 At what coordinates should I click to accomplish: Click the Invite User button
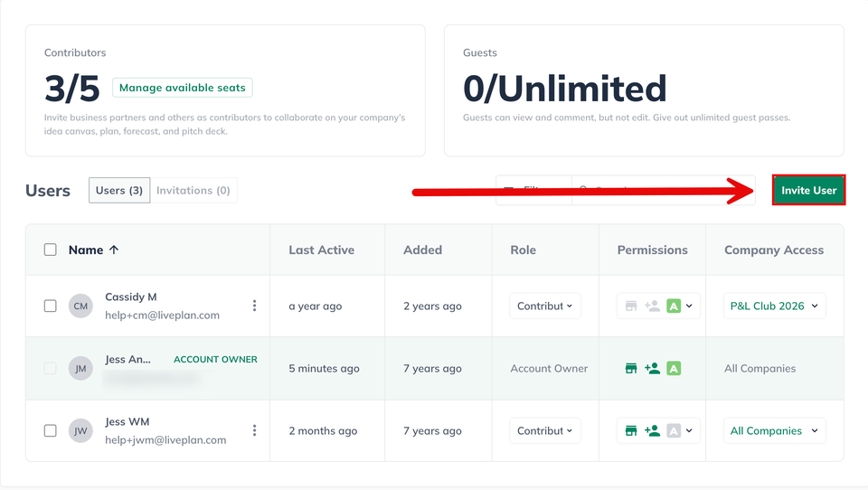click(x=808, y=190)
